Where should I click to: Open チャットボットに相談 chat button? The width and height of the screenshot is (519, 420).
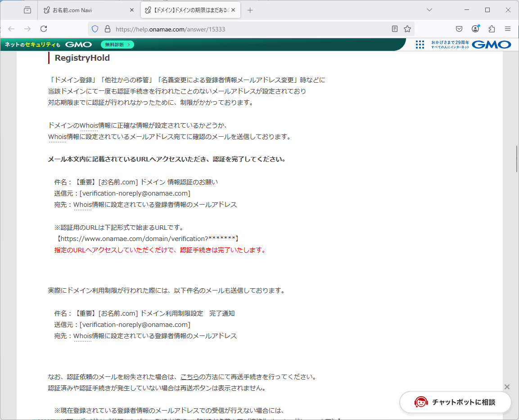pos(456,402)
